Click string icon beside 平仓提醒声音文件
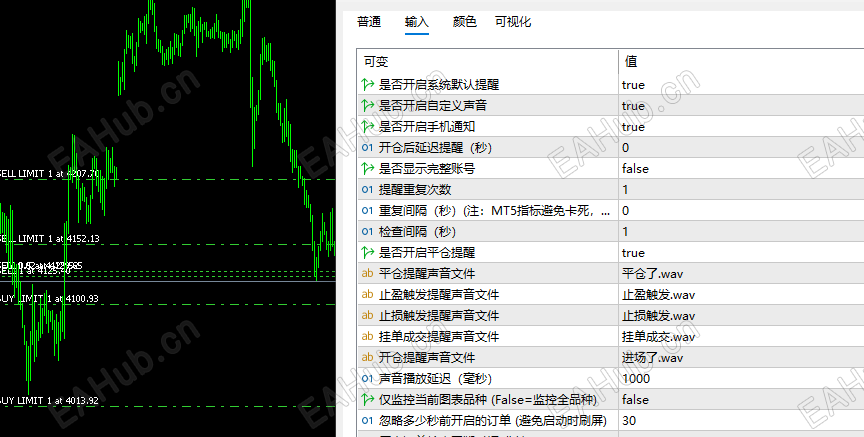This screenshot has height=437, width=864. pyautogui.click(x=368, y=274)
